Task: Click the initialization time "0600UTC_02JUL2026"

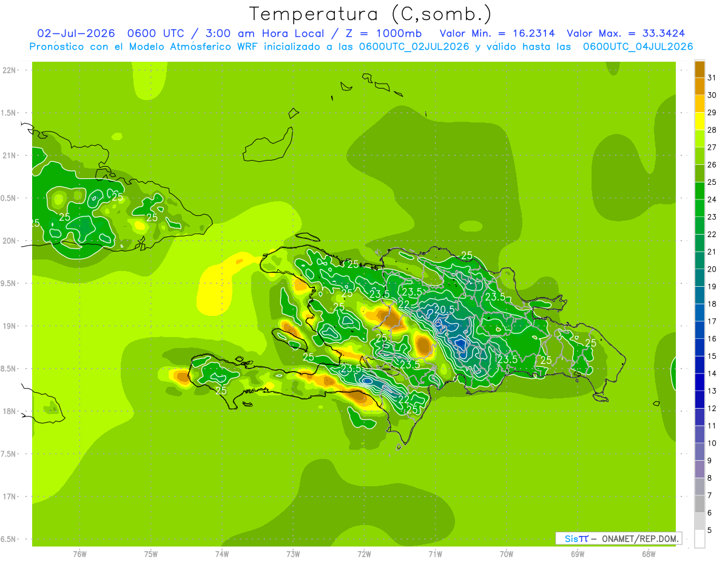Action: click(x=414, y=47)
